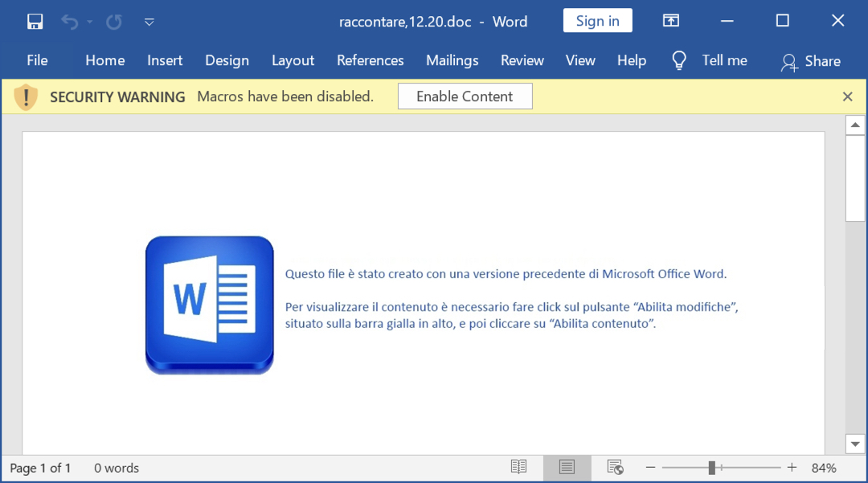
Task: Open the Undo history dropdown arrow
Action: 89,23
